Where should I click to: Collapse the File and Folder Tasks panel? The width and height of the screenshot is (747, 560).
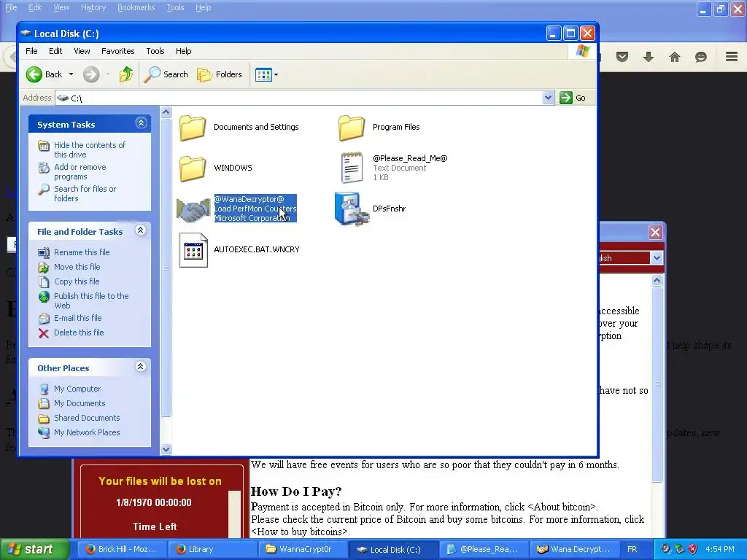[141, 230]
